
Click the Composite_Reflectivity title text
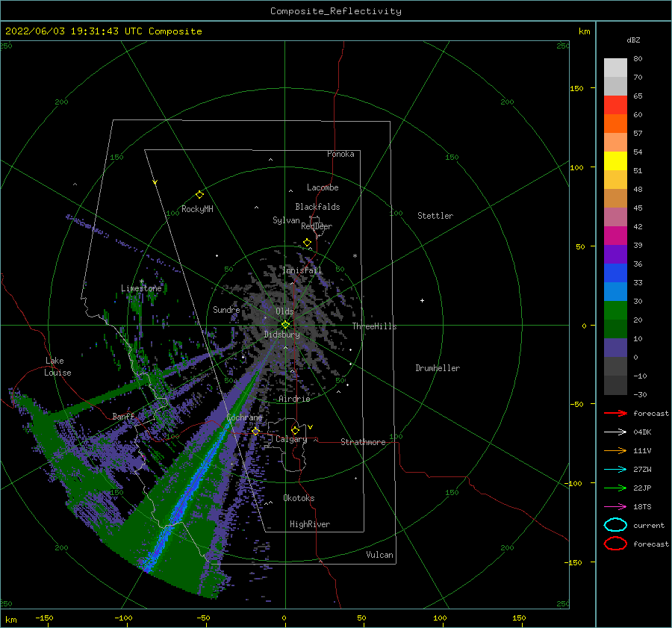(336, 11)
